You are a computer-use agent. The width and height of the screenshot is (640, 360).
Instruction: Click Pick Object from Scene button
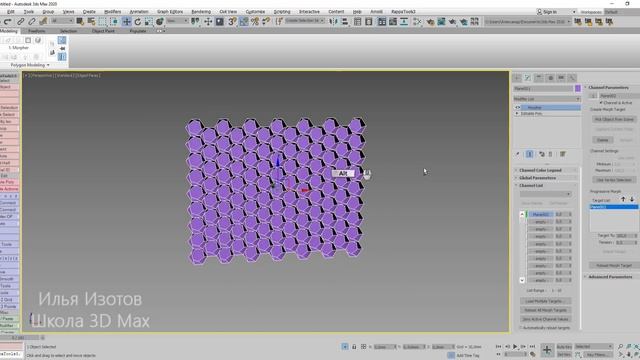pos(614,119)
